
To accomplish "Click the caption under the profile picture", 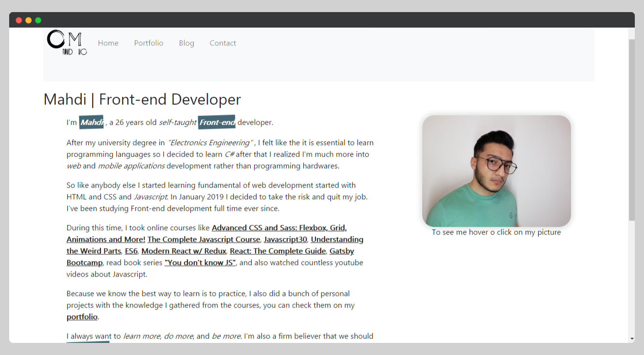I will [496, 232].
